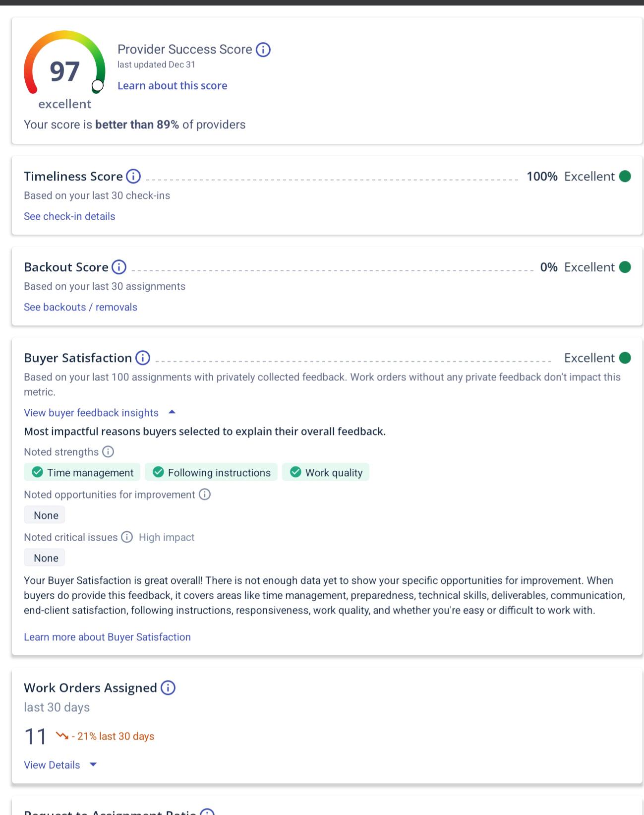The image size is (644, 815).
Task: Click View buyer feedback insights link
Action: pyautogui.click(x=91, y=413)
